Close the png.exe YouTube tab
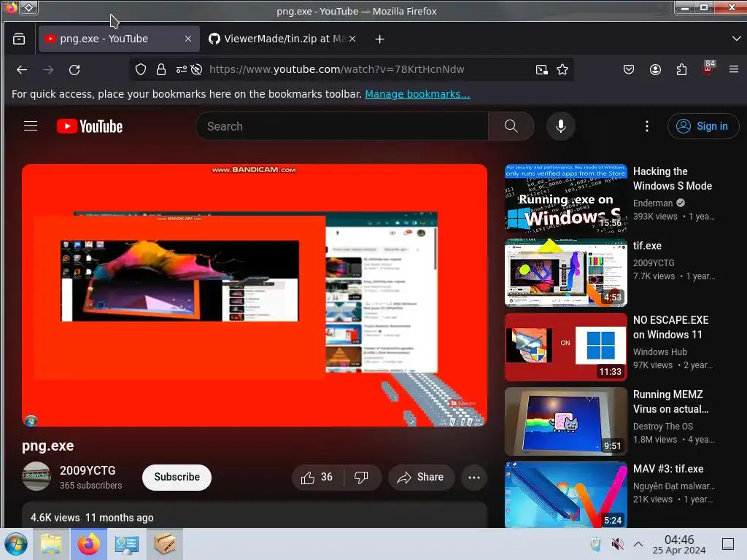 pyautogui.click(x=188, y=39)
